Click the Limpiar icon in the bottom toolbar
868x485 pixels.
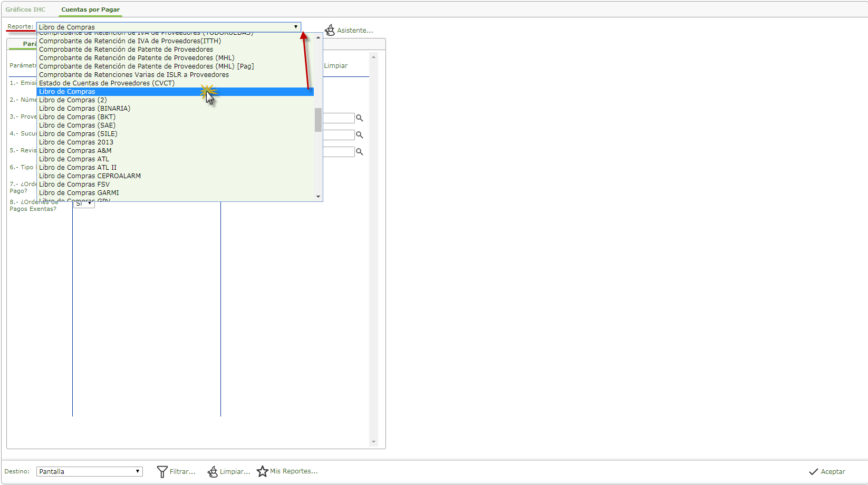[x=213, y=472]
